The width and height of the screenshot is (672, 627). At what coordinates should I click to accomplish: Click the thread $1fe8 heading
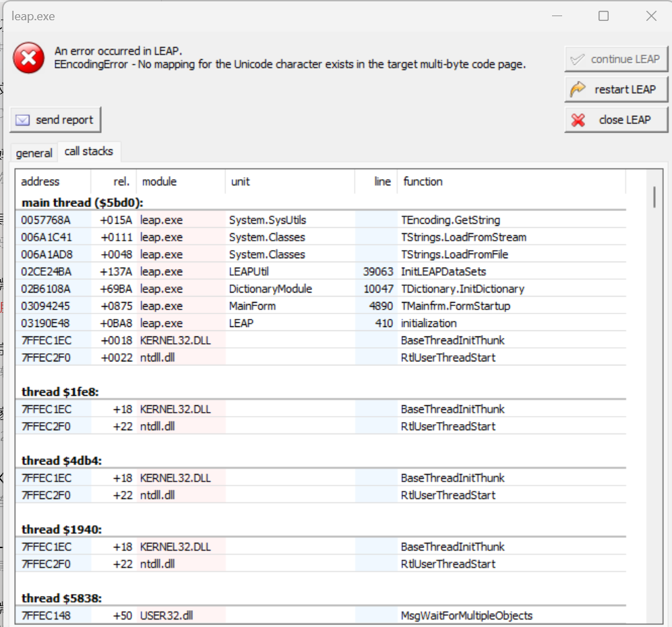(60, 392)
